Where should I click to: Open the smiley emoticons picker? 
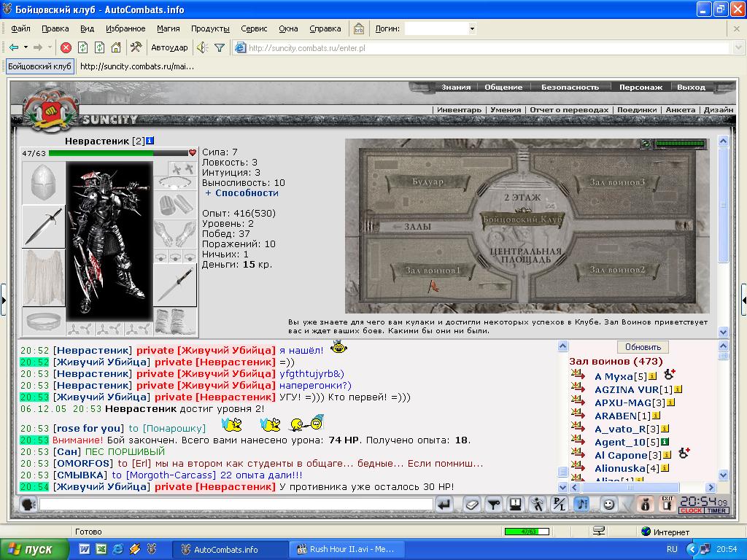608,505
